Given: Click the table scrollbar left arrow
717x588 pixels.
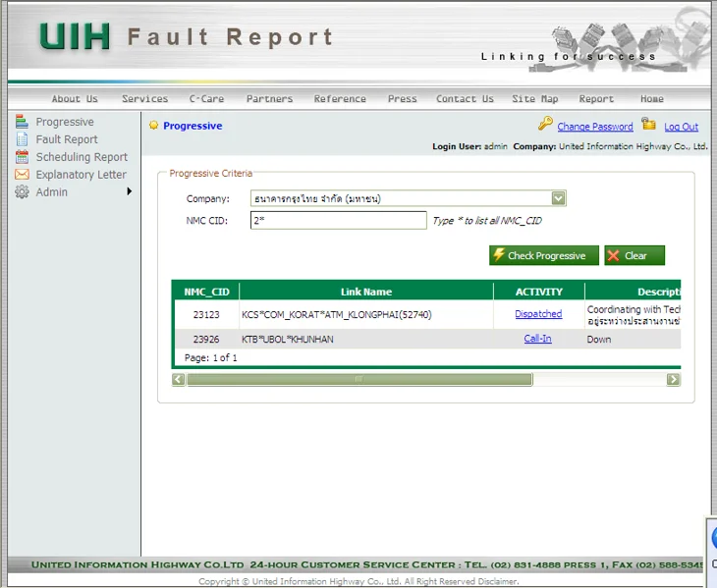Looking at the screenshot, I should (x=179, y=379).
